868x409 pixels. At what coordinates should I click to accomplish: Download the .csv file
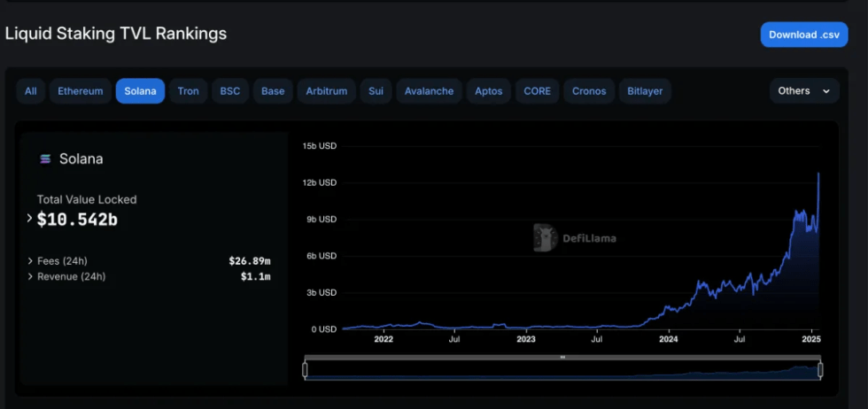803,35
